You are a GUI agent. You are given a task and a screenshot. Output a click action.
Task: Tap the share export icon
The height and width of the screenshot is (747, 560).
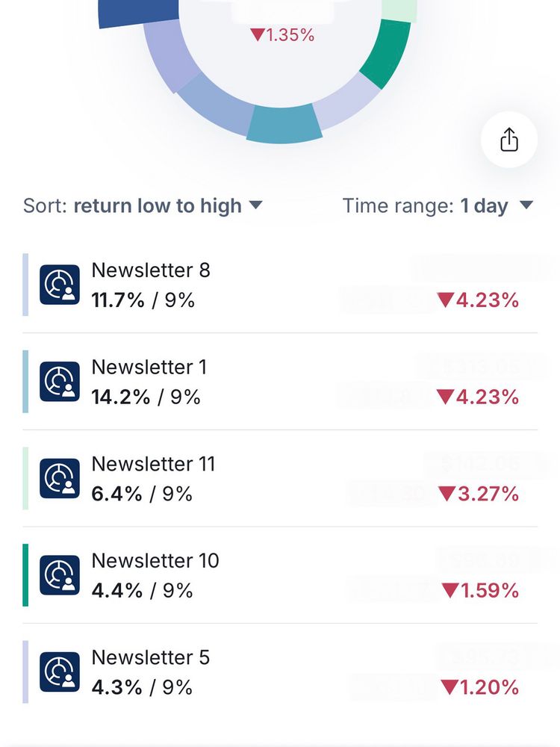(509, 140)
